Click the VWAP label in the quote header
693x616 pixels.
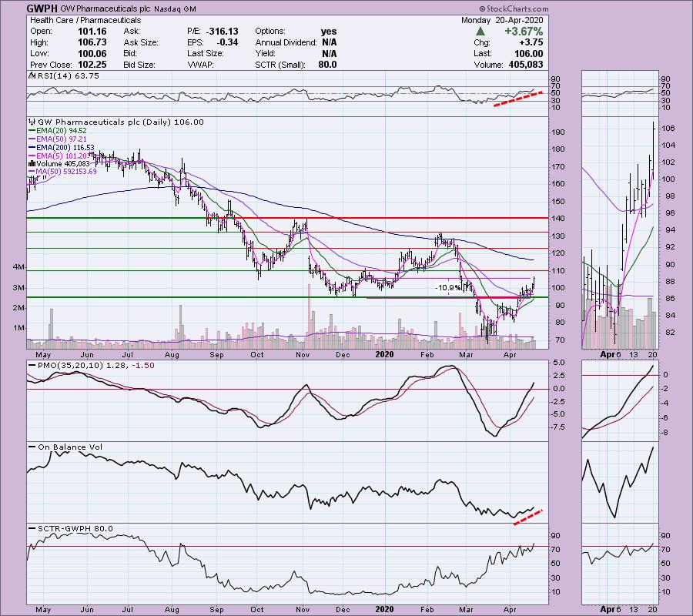(x=201, y=65)
